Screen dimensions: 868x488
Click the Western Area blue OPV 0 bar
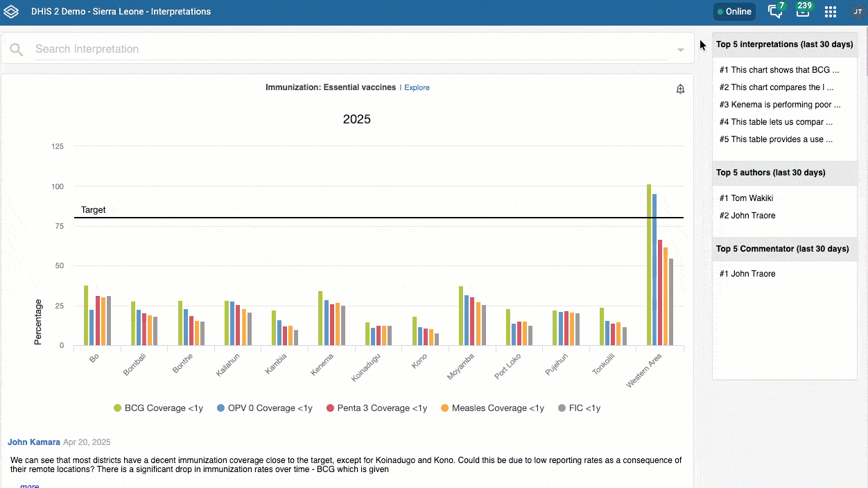[x=654, y=270]
